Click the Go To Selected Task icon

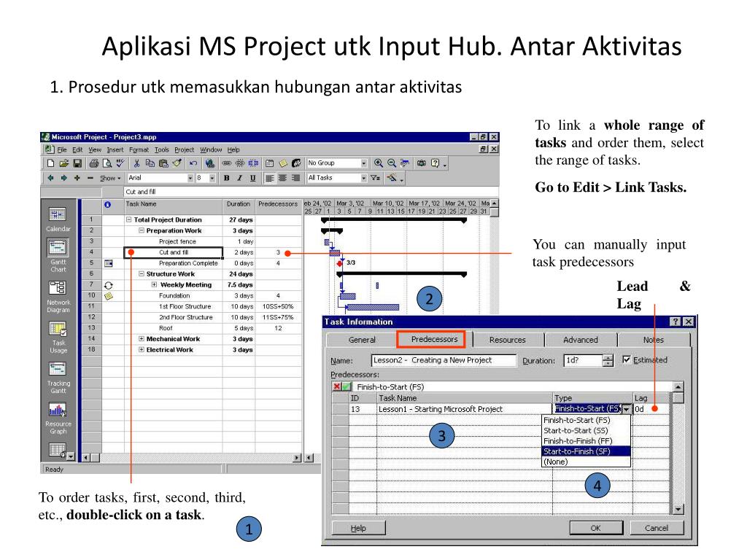point(405,163)
